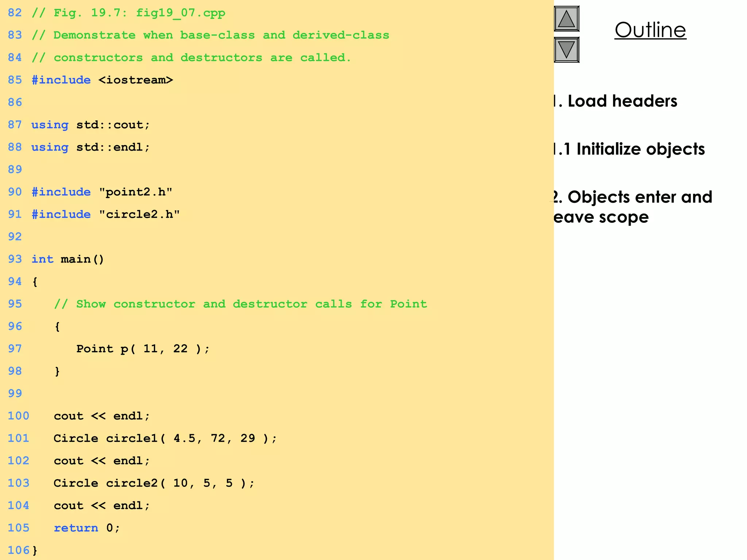Click the 'cout << endl;' on line 100
The image size is (747, 560).
(x=102, y=416)
